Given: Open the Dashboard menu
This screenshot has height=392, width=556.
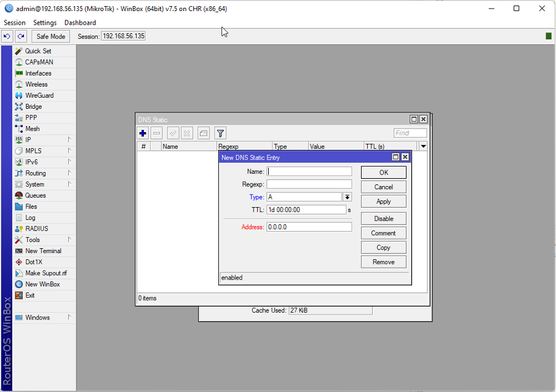Looking at the screenshot, I should pyautogui.click(x=80, y=23).
